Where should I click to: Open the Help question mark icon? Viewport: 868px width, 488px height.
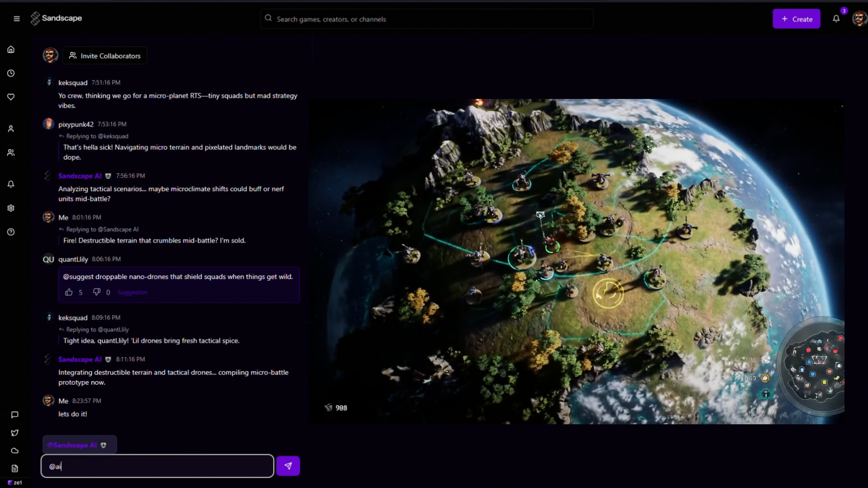(11, 232)
